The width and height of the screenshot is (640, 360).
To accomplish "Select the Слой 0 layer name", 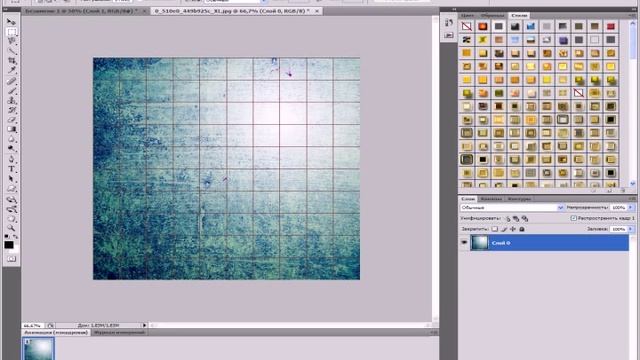I will click(501, 243).
